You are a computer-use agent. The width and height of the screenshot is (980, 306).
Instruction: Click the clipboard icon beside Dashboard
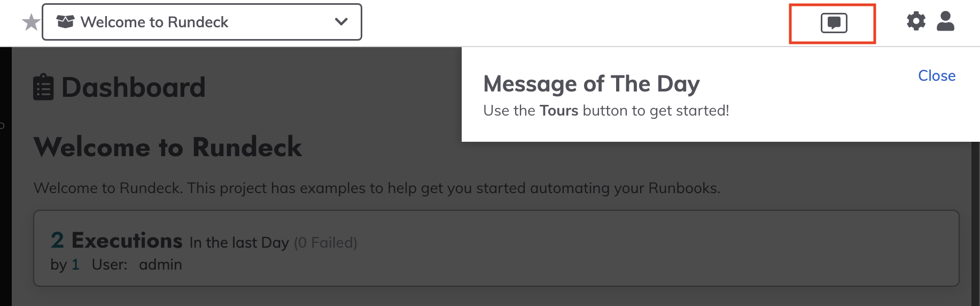43,87
